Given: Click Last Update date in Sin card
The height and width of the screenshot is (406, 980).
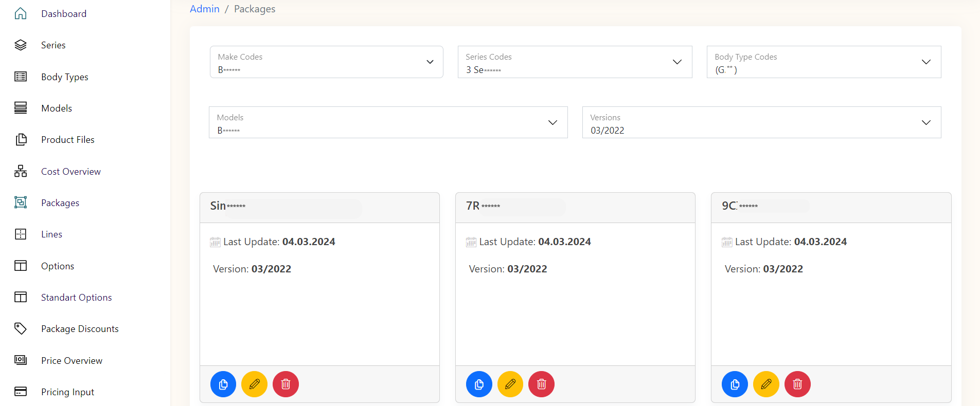Looking at the screenshot, I should pyautogui.click(x=309, y=242).
